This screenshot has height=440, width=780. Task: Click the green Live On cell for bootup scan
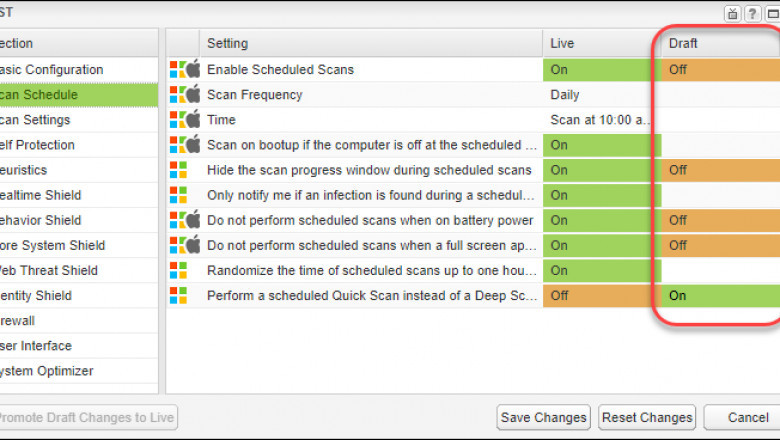[x=600, y=145]
